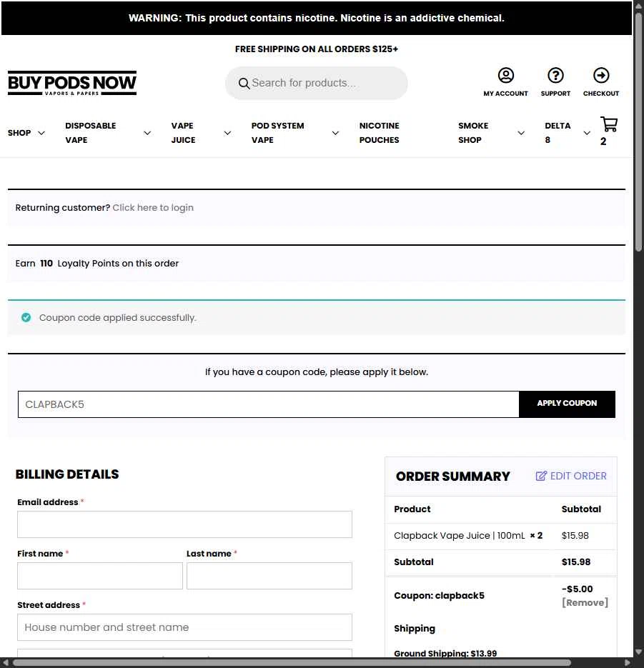Expand the Pod System Vape chevron
This screenshot has width=644, height=668.
pyautogui.click(x=335, y=133)
